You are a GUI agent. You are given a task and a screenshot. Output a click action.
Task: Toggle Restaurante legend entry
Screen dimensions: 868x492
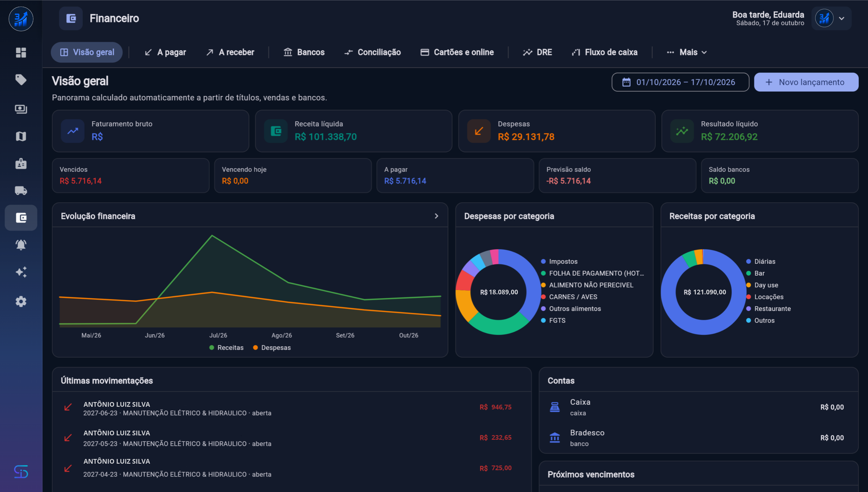768,308
